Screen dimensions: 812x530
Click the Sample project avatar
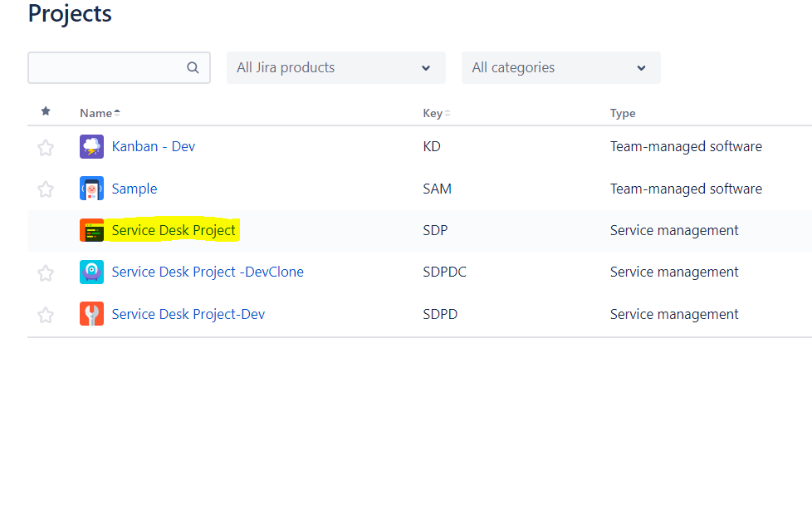click(91, 189)
